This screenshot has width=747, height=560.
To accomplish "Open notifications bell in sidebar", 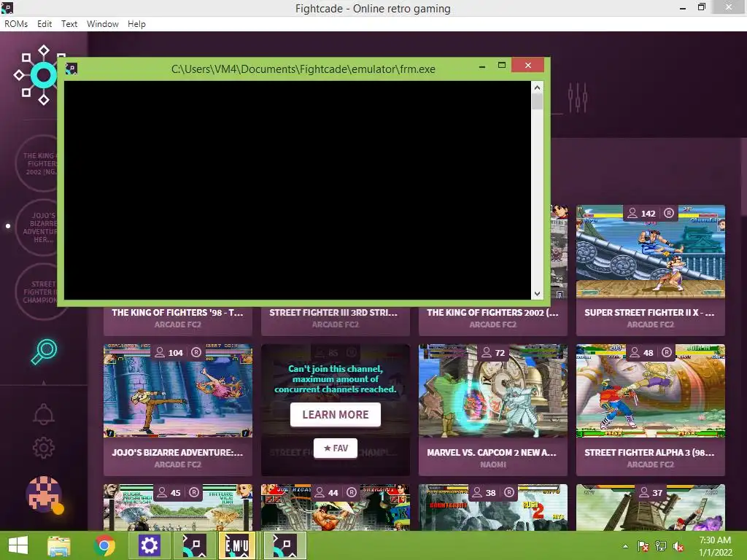I will click(43, 414).
